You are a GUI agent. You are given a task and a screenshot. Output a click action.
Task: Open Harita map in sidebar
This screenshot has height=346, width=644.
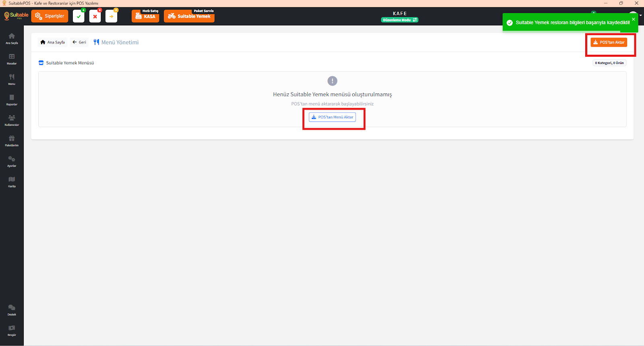point(12,182)
